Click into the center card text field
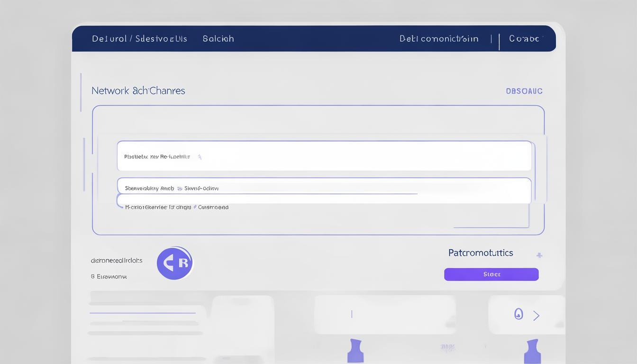The height and width of the screenshot is (364, 637). (x=384, y=314)
